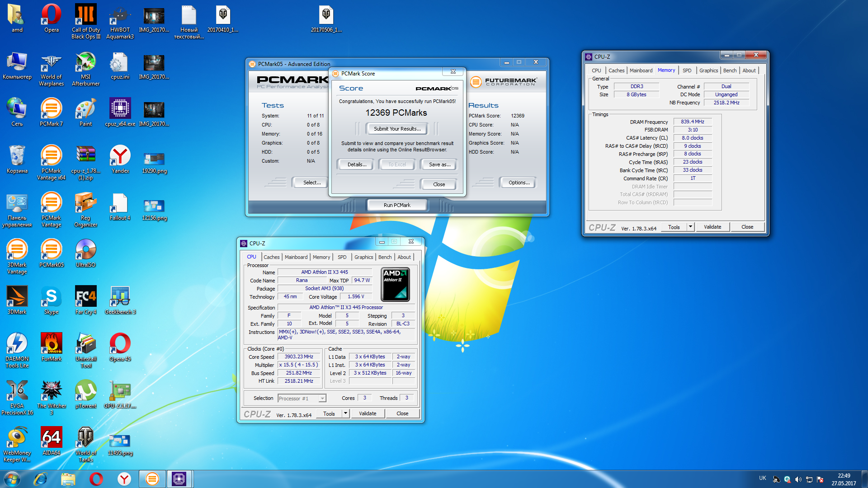Click Validate in Memory CPU-Z window

pos(712,227)
